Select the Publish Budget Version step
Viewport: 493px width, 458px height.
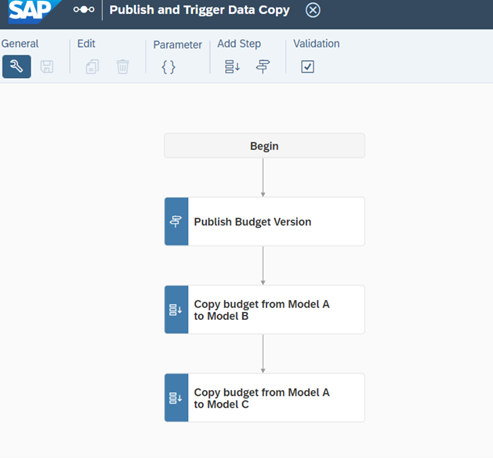[264, 222]
